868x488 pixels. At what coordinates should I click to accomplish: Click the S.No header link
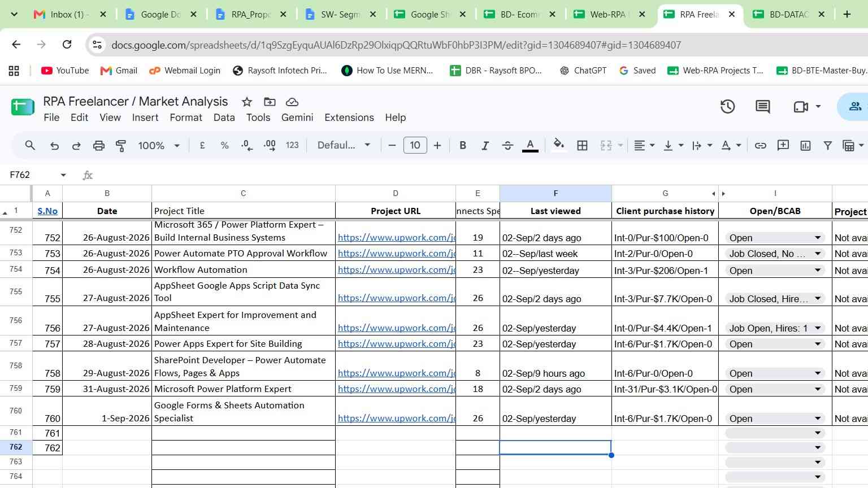(47, 211)
